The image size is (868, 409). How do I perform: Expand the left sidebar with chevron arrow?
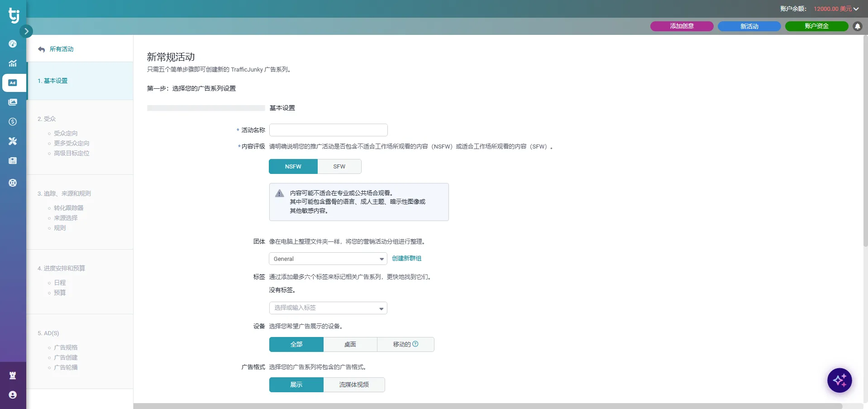pyautogui.click(x=26, y=31)
